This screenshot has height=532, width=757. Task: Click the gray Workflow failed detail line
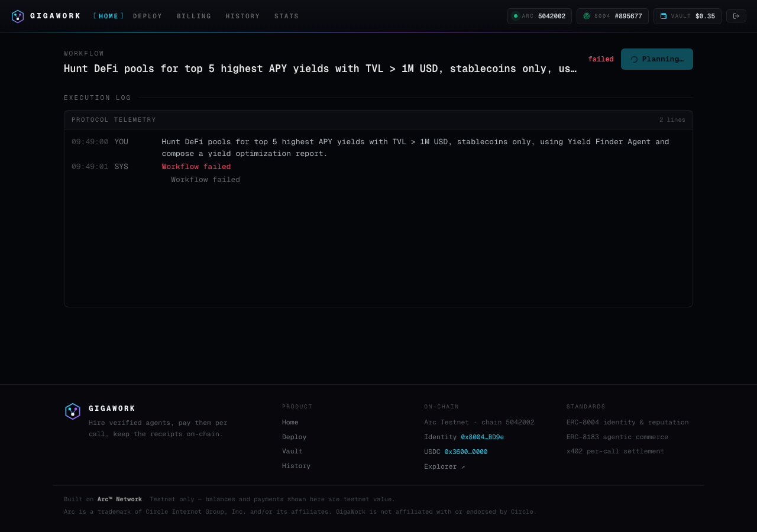(206, 180)
